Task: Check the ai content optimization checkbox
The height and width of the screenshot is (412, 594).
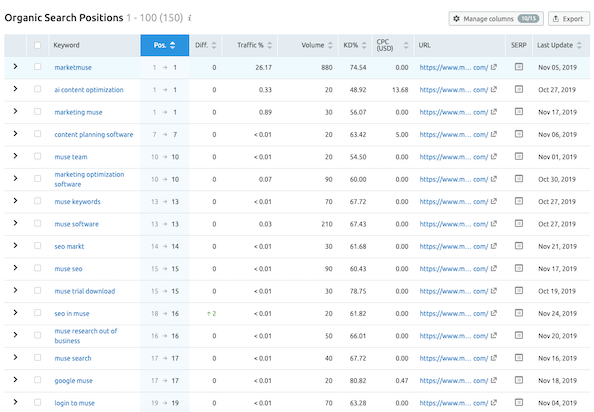Action: pyautogui.click(x=38, y=89)
